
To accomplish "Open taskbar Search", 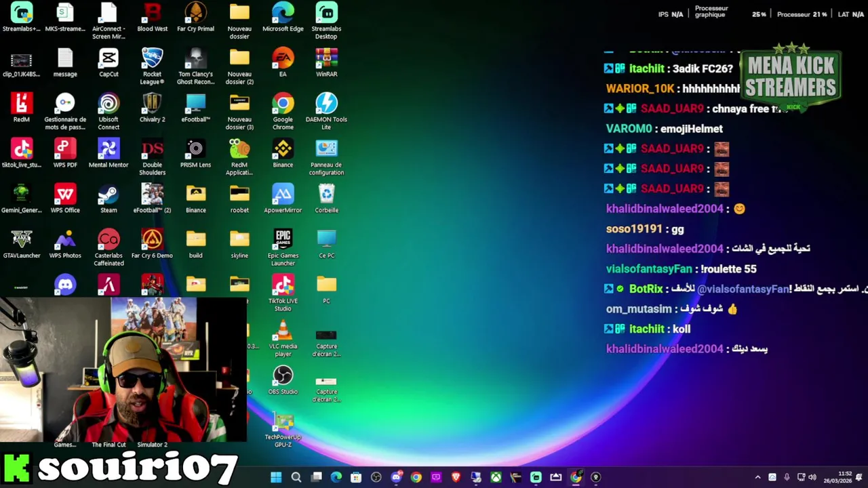I will [x=296, y=477].
